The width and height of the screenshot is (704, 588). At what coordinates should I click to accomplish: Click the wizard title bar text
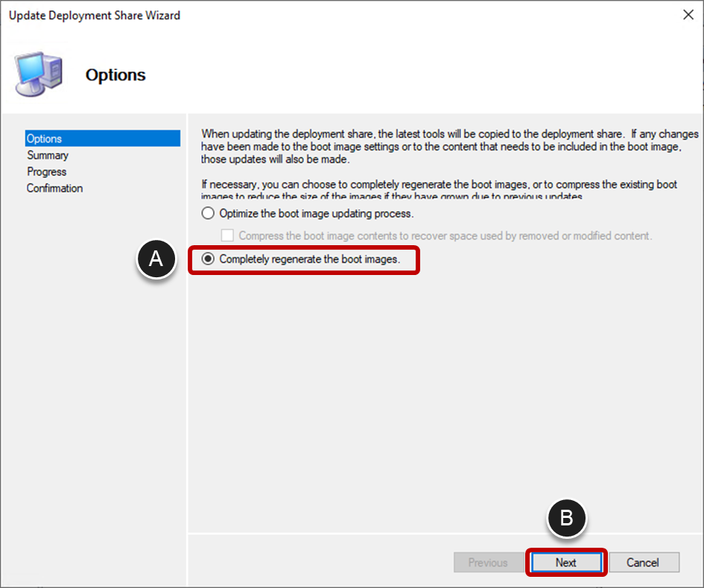tap(94, 15)
